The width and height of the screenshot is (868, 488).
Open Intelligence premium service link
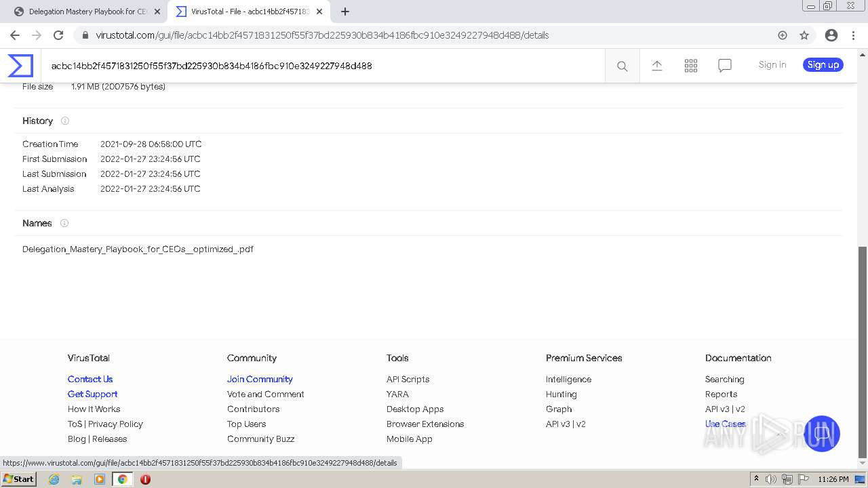point(568,380)
